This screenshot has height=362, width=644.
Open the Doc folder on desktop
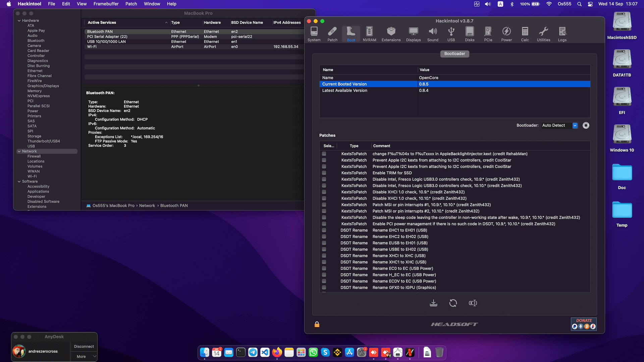[x=622, y=176]
